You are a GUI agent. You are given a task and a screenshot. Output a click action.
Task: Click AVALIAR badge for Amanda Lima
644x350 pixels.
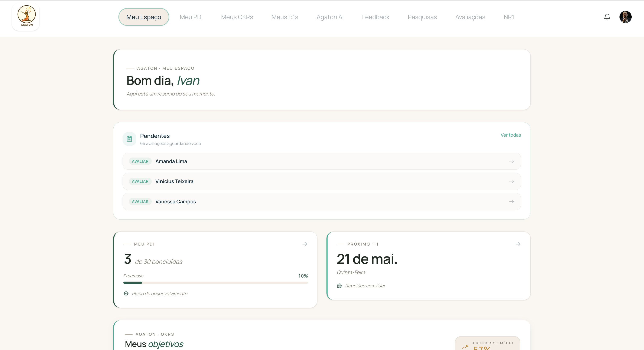140,161
